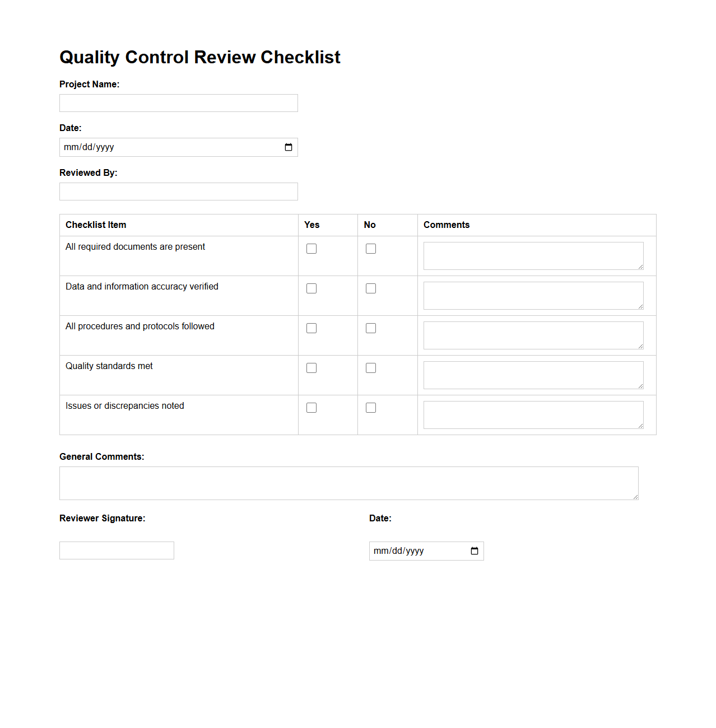
Task: Check No for 'All required documents are present'
Action: click(371, 248)
